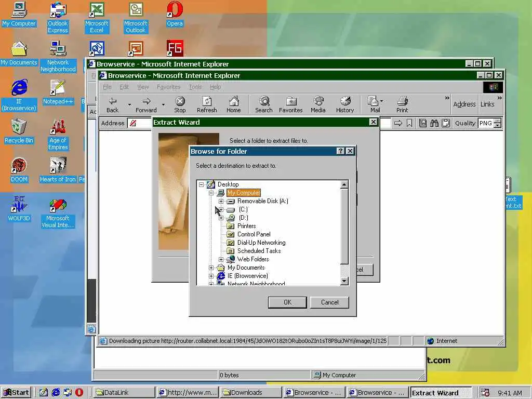Go to Home page icon

pyautogui.click(x=234, y=104)
